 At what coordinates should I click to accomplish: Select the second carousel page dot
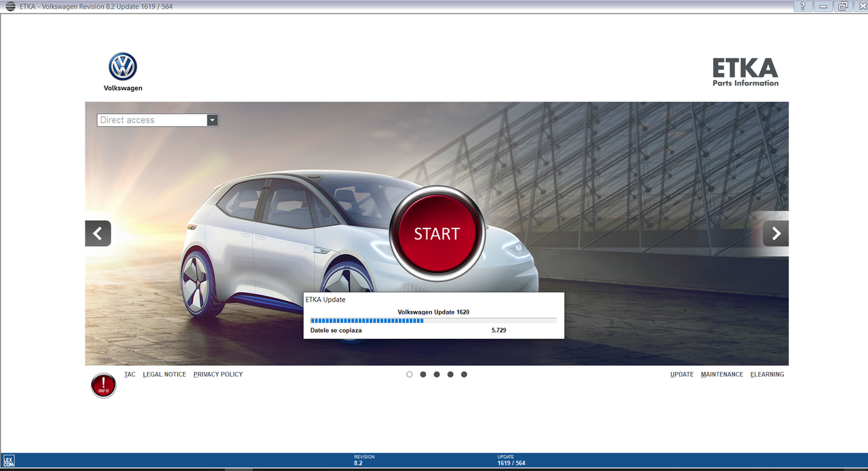pos(423,374)
